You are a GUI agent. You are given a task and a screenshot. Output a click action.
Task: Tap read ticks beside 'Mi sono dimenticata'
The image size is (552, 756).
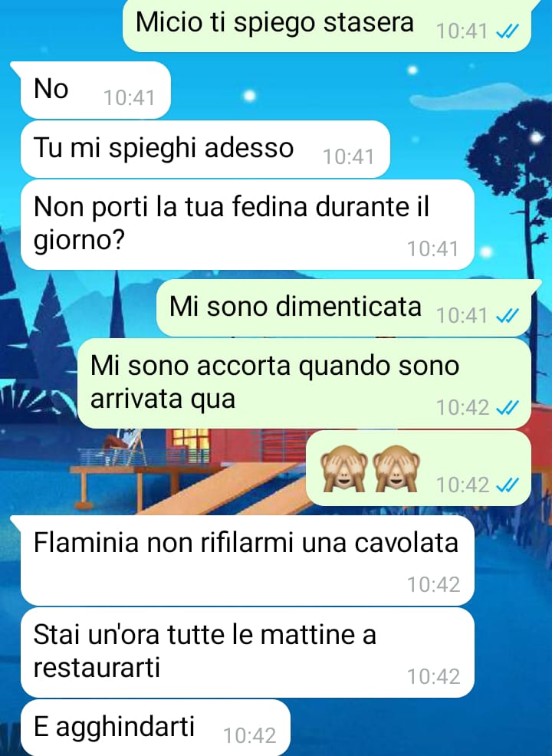[x=508, y=317]
